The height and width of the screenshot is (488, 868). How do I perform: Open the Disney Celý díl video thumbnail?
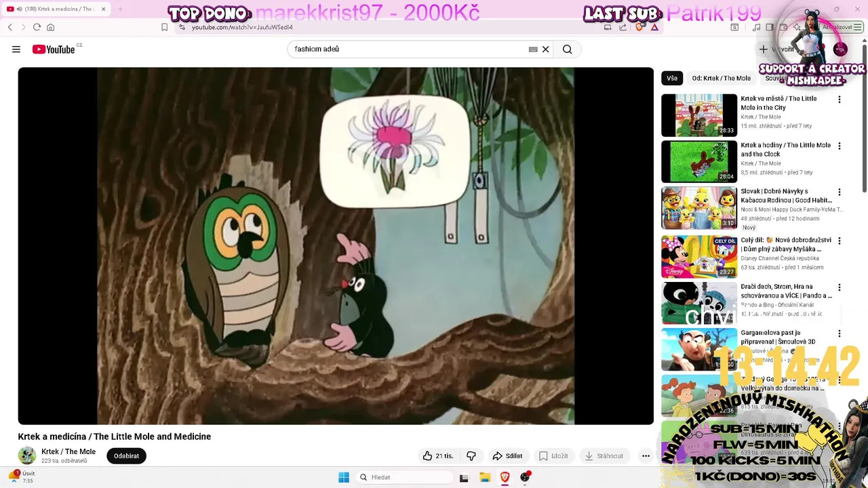click(x=699, y=256)
